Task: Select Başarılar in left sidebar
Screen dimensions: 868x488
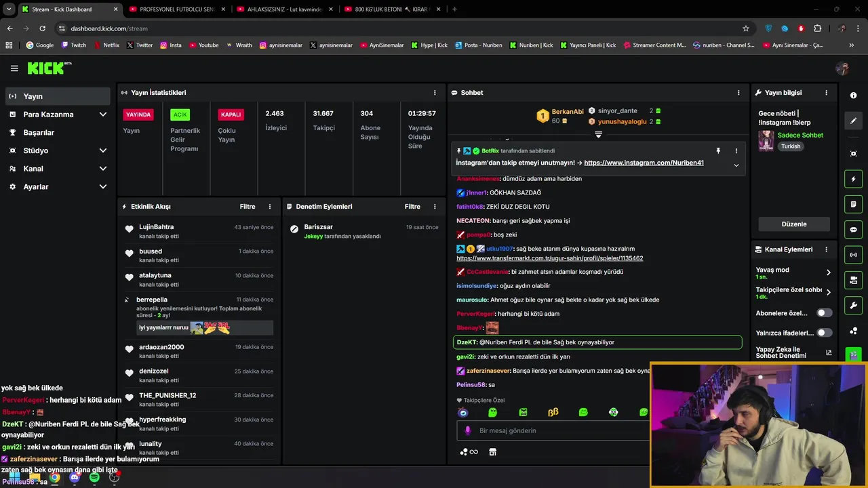Action: (x=58, y=133)
